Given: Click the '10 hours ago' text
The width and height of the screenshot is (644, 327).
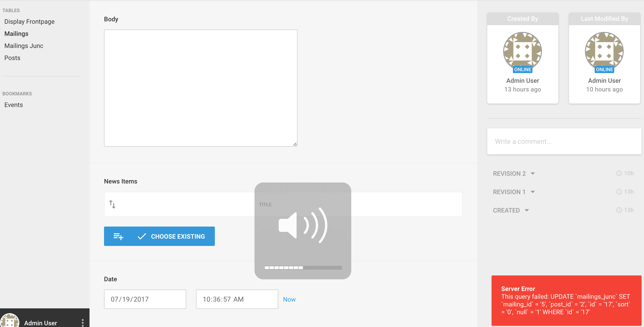Looking at the screenshot, I should coord(604,89).
